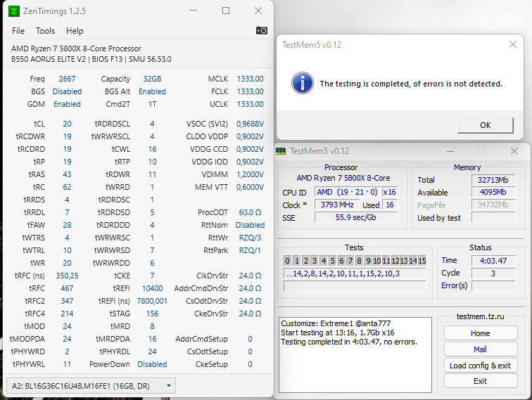
Task: Click the Exit button in TestMem5
Action: tap(481, 381)
